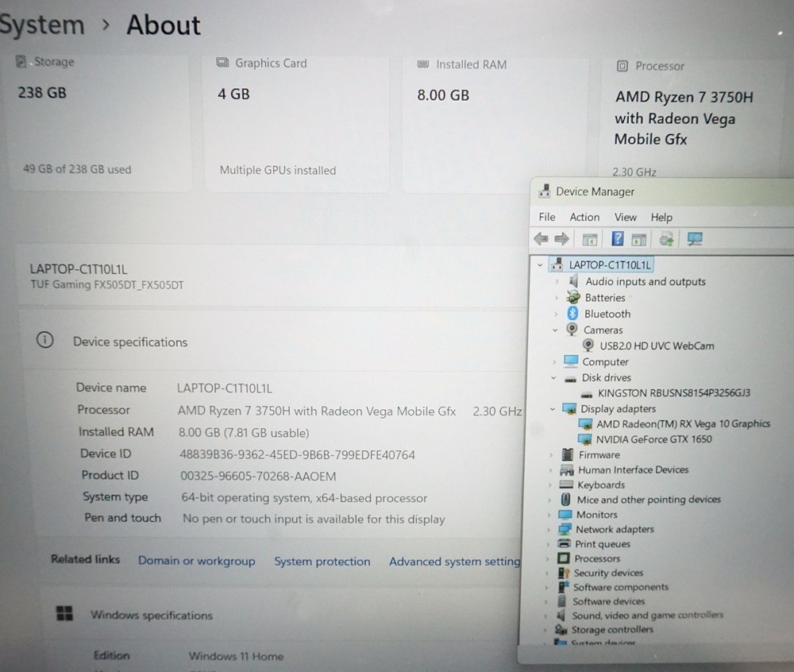Collapse the Cameras category chevron
794x672 pixels.
[x=555, y=330]
